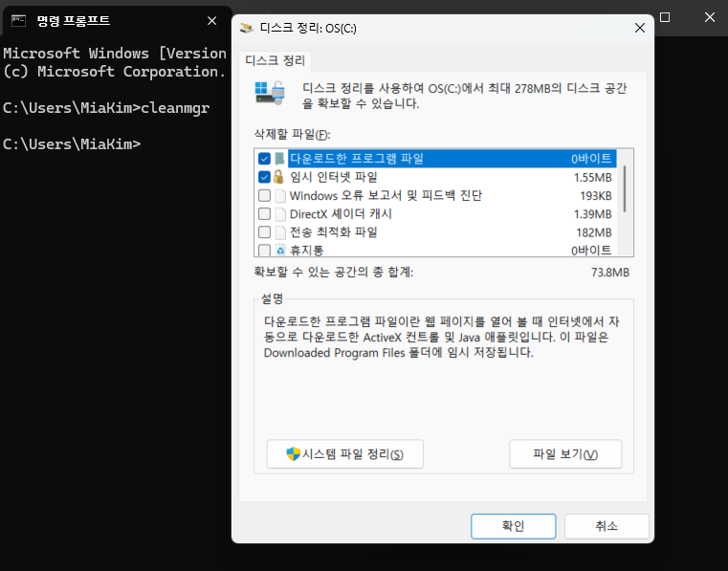Confirm cleanup with the 확인 button
The width and height of the screenshot is (728, 571).
513,526
